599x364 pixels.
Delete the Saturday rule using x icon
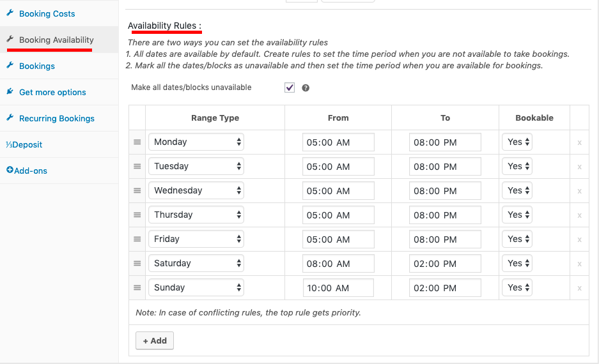tap(580, 264)
